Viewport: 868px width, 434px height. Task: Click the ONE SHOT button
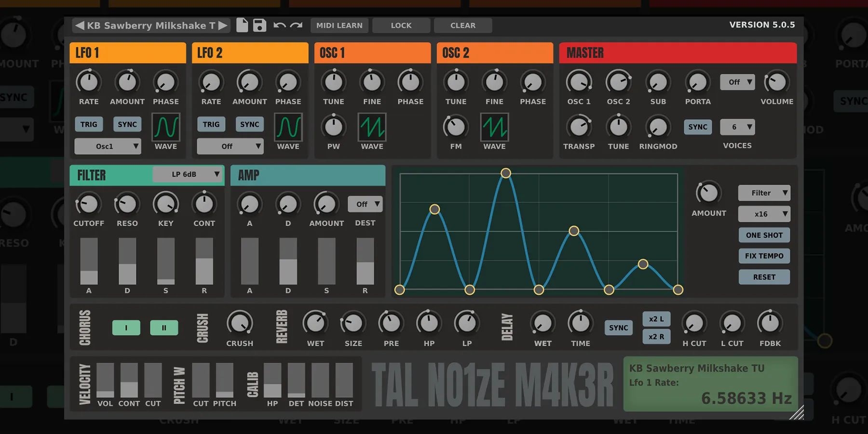(x=764, y=235)
